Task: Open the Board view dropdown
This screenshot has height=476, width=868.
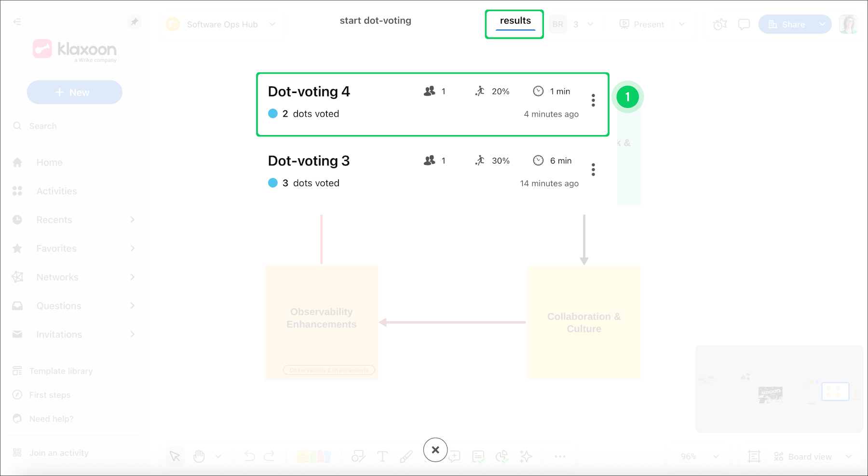Action: (x=810, y=457)
